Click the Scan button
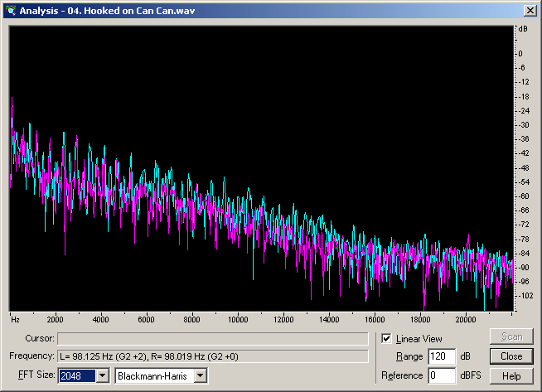542x392 pixels. pos(511,337)
